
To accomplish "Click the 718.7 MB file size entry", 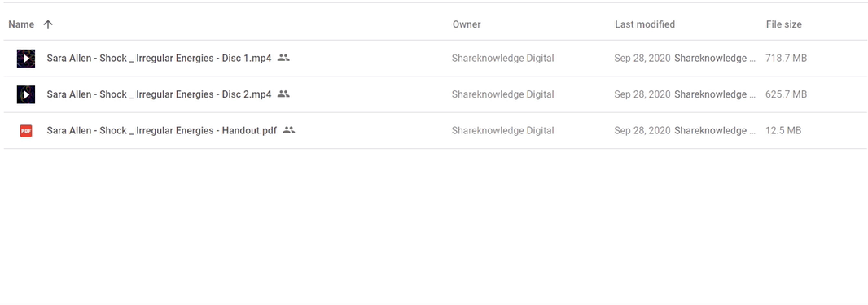I will coord(786,58).
